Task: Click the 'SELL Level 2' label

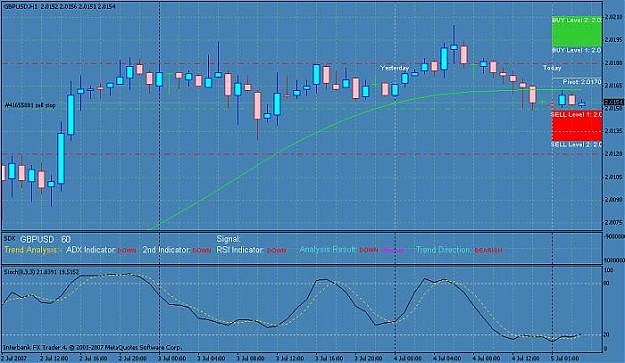Action: pos(576,144)
